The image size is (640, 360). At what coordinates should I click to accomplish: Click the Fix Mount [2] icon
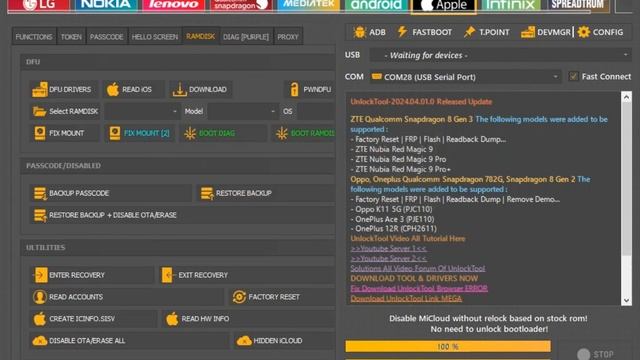pyautogui.click(x=115, y=133)
